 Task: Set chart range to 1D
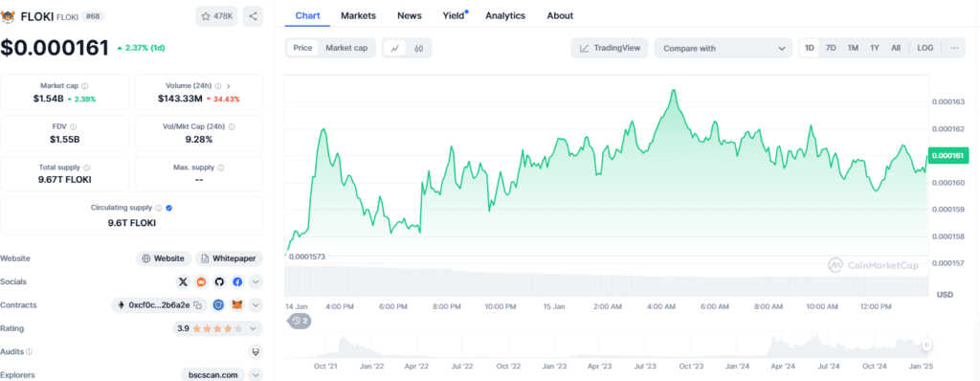pyautogui.click(x=810, y=48)
